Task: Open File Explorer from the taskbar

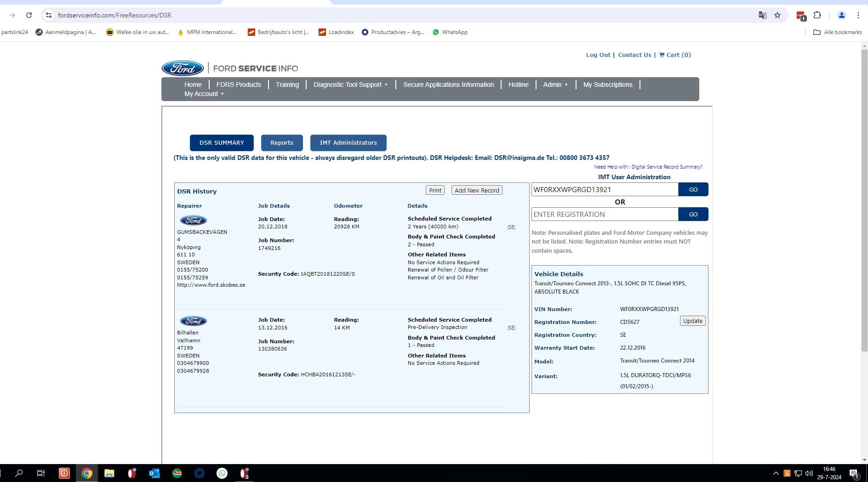Action: 109,473
